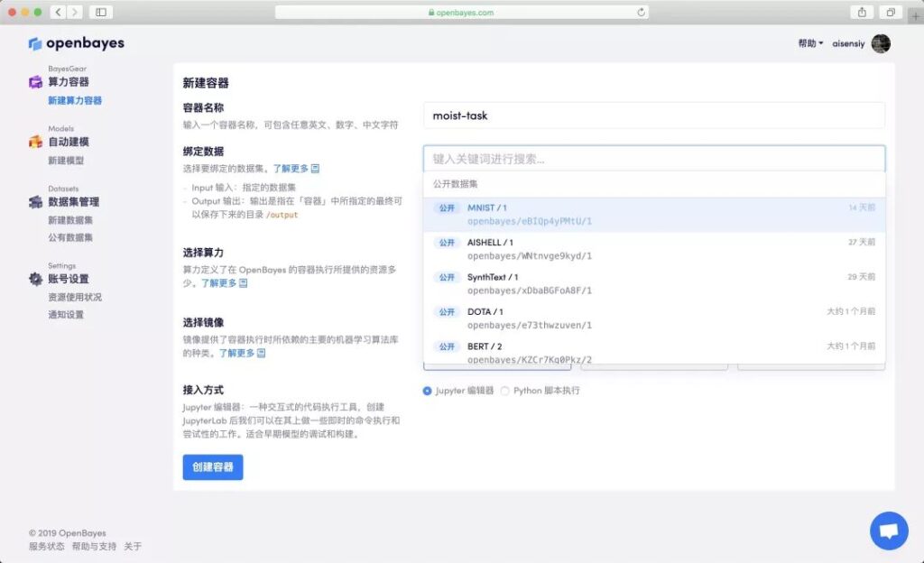Click the 账号设置 gear icon
The width and height of the screenshot is (924, 563).
[35, 279]
